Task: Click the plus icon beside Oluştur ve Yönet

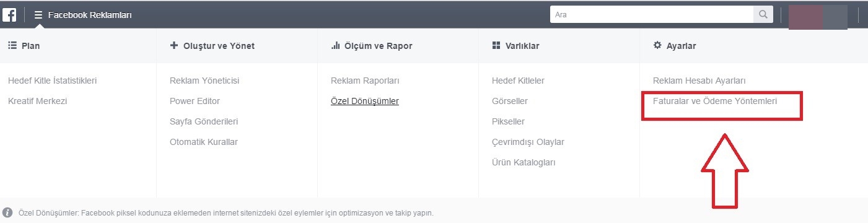Action: pos(174,46)
